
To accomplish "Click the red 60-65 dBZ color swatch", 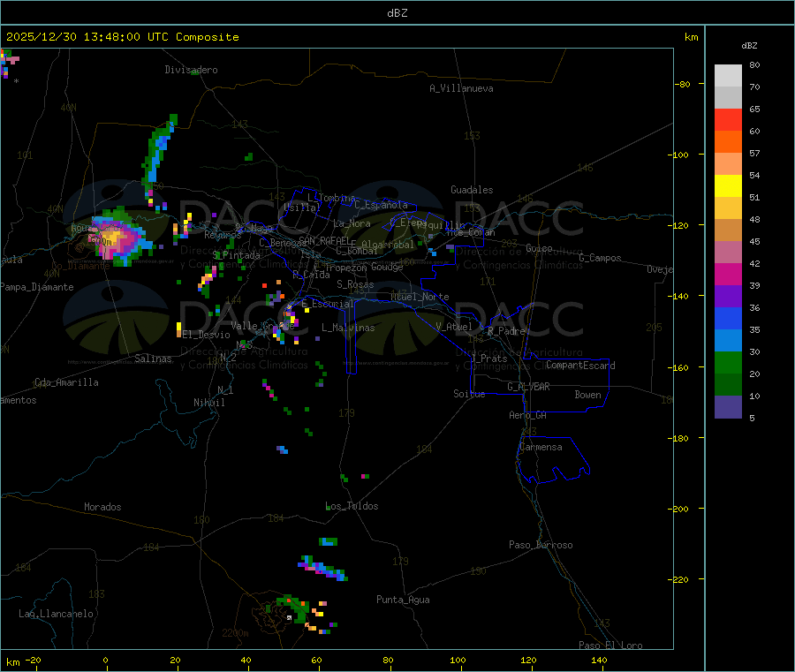I will click(x=728, y=119).
